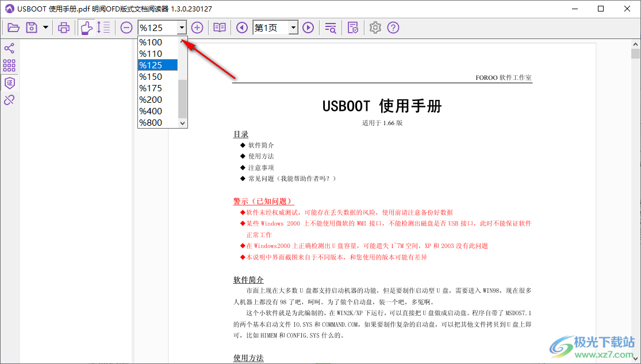Screen dimensions: 641x364
Task: Open the attachments link sidebar panel
Action: pyautogui.click(x=9, y=100)
